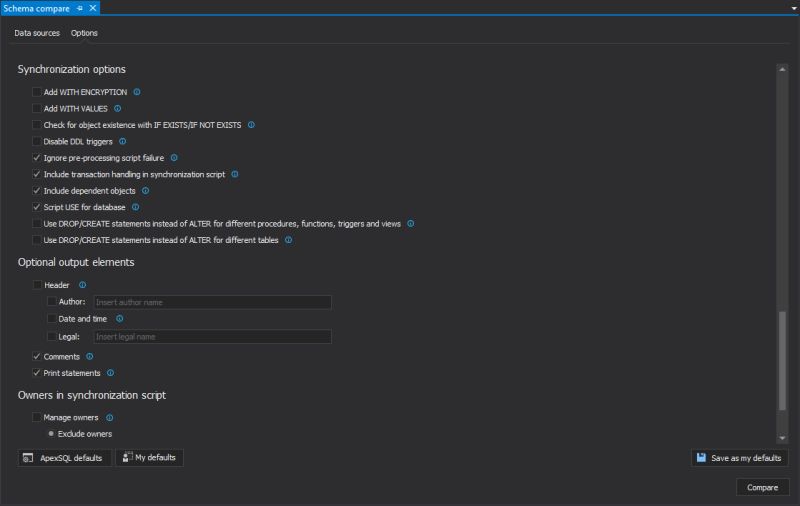The image size is (800, 506).
Task: Click the pin icon on Schema compare tab
Action: click(80, 8)
